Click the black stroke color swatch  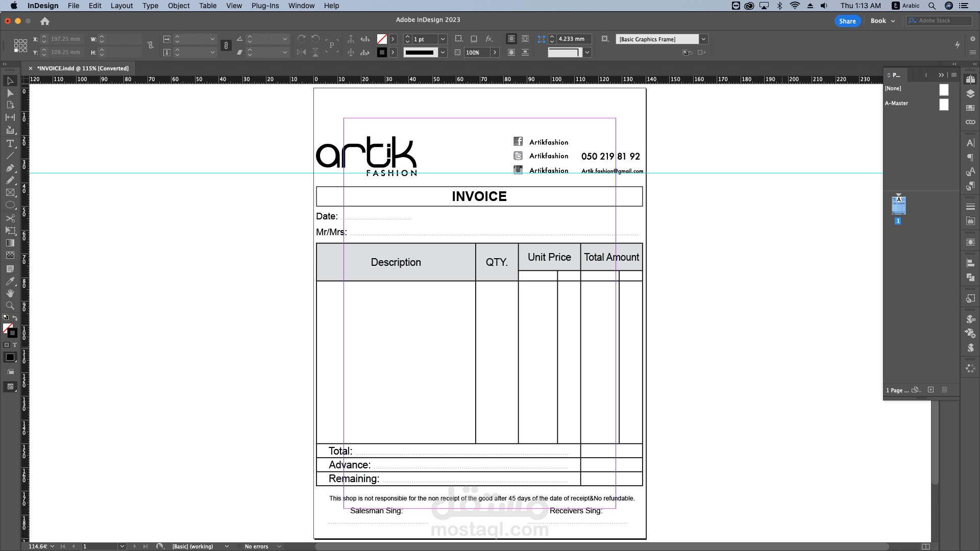(x=381, y=53)
